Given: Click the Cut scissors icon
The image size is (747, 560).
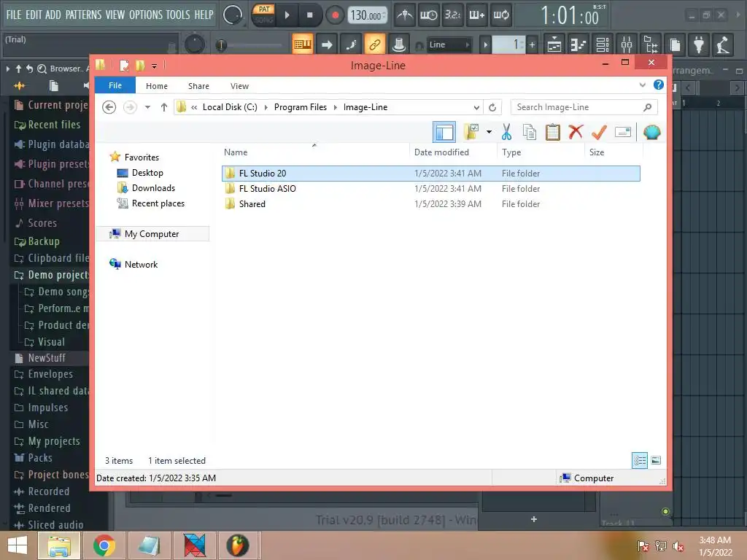Looking at the screenshot, I should pyautogui.click(x=506, y=132).
